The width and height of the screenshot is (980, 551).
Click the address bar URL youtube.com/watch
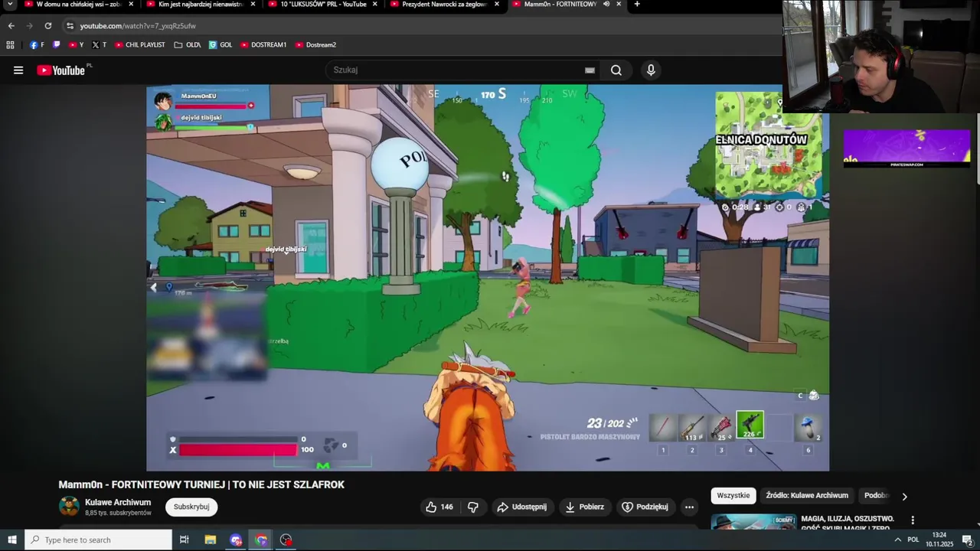pos(138,26)
